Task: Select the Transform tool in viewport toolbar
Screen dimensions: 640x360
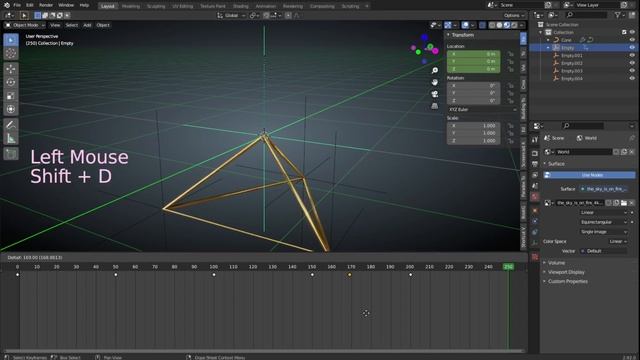Action: click(11, 109)
